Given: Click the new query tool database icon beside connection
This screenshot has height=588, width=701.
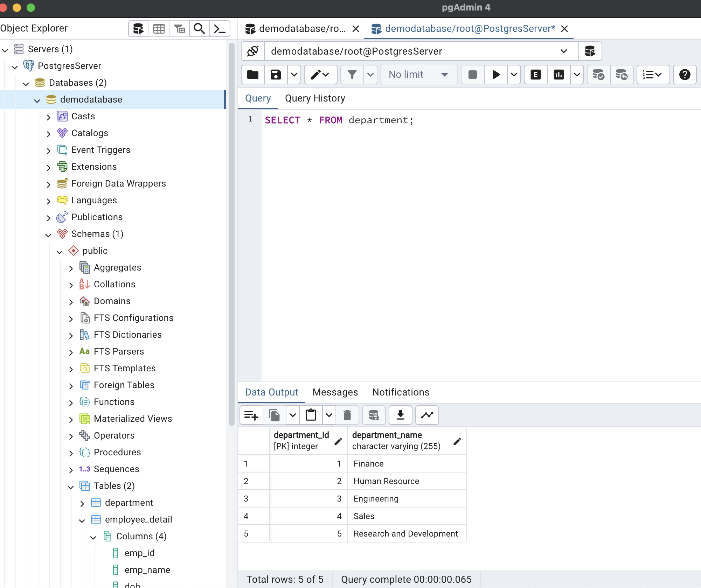Looking at the screenshot, I should pos(590,51).
